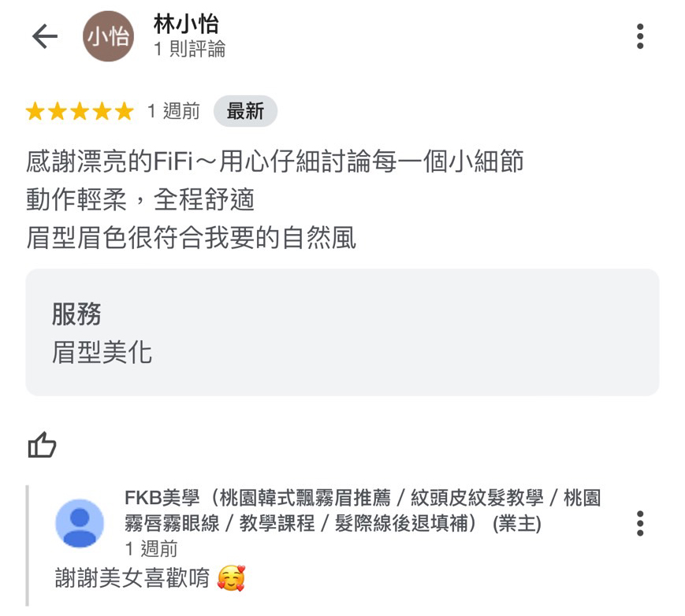Click the 服務 info card
This screenshot has height=616, width=685.
342,332
